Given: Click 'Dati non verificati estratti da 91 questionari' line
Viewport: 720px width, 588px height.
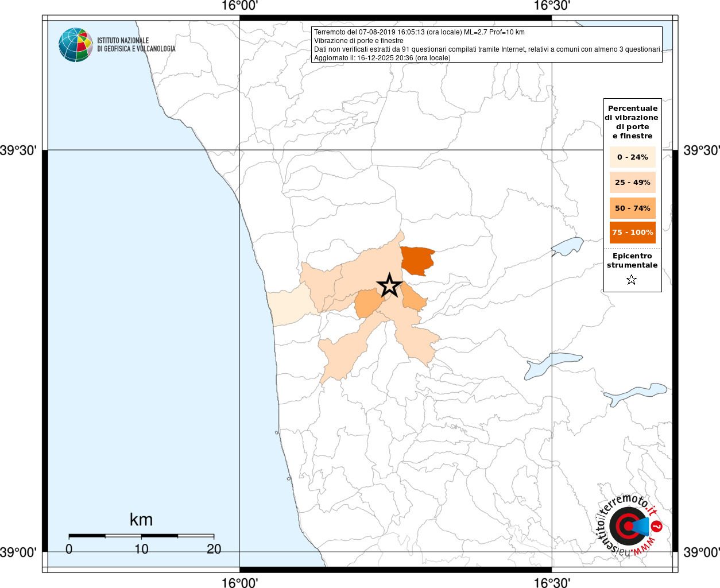Looking at the screenshot, I should [x=487, y=49].
